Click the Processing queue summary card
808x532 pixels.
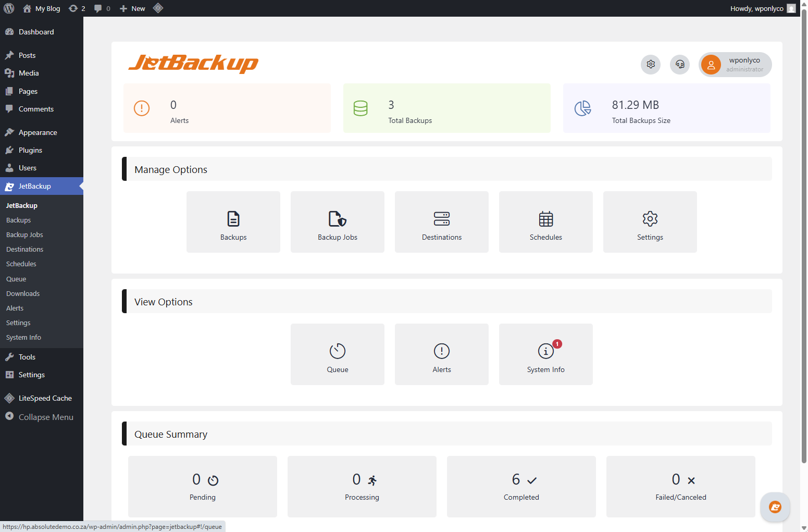[x=362, y=487]
